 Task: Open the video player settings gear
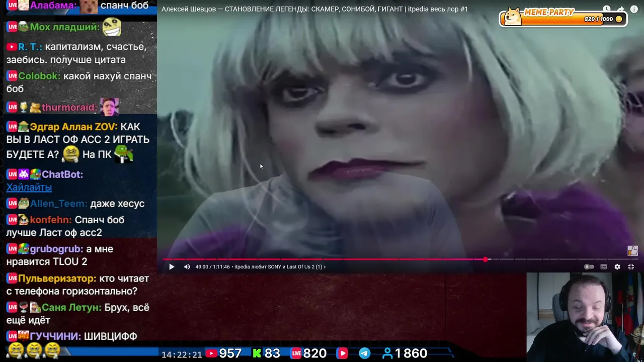pos(617,267)
